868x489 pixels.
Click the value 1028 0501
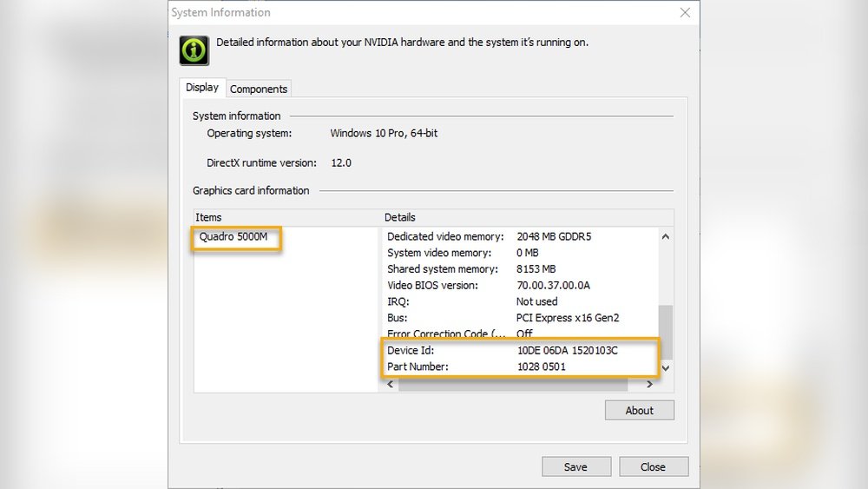pyautogui.click(x=542, y=367)
